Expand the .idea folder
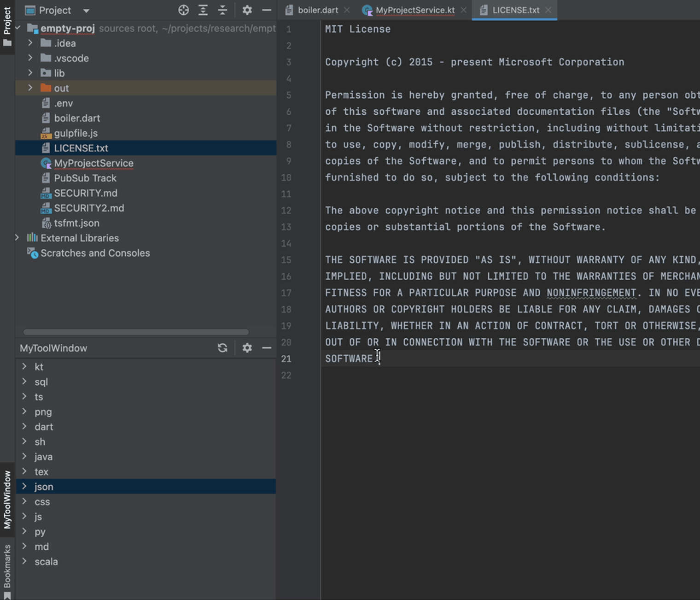 (30, 43)
